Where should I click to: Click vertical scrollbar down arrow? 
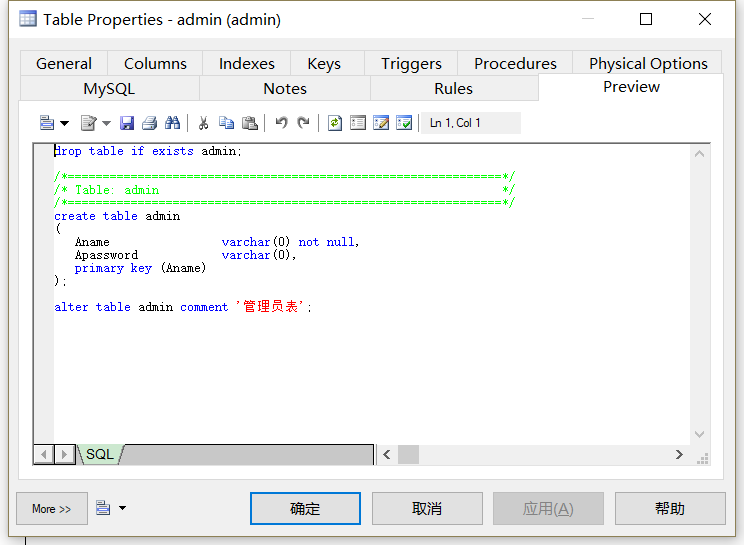tap(699, 434)
